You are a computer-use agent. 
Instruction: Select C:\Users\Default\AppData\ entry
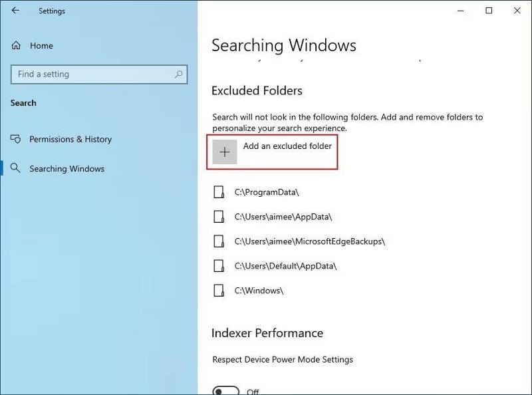[286, 266]
